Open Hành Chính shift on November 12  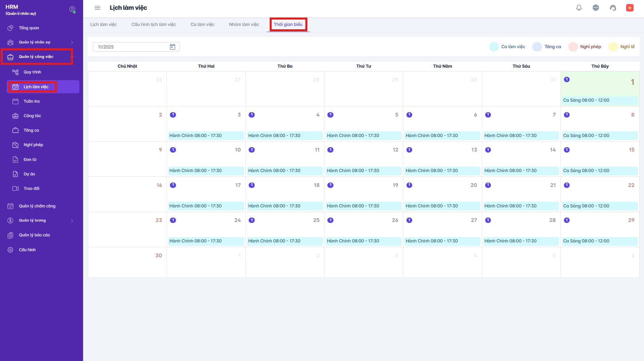363,171
